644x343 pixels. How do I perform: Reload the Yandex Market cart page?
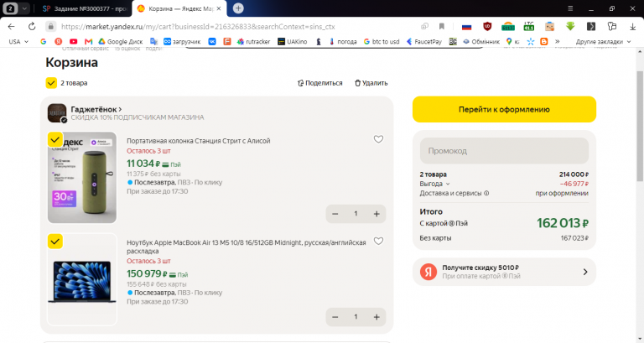tap(32, 27)
